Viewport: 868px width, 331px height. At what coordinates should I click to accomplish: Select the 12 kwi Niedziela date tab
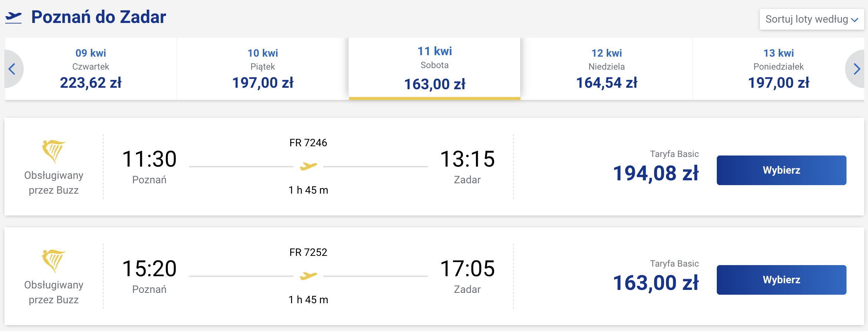click(x=607, y=69)
